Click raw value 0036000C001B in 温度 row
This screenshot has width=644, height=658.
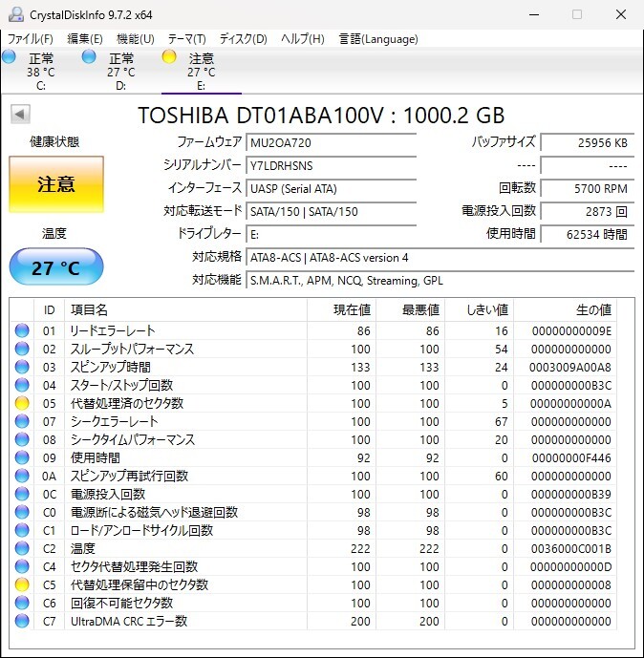point(570,548)
